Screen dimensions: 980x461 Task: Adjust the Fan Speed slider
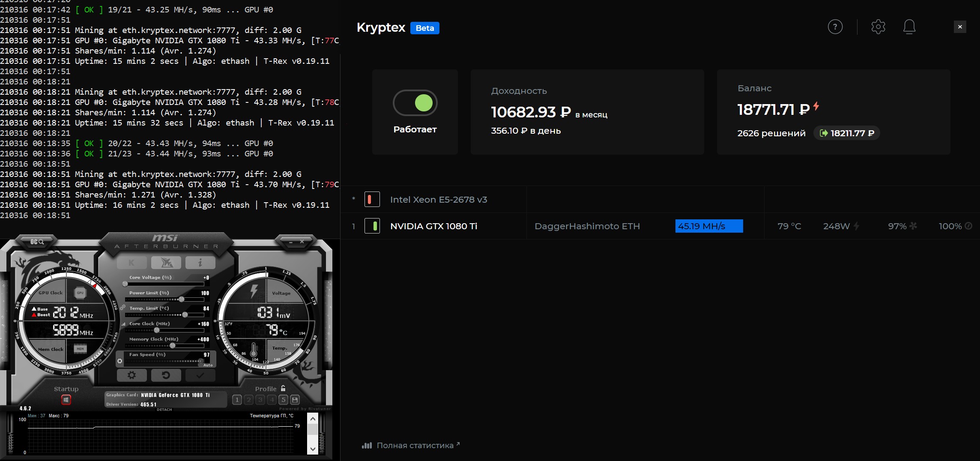coord(164,361)
